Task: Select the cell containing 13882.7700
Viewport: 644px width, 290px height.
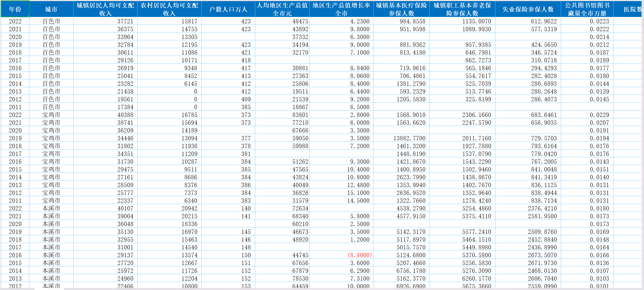Action: click(x=409, y=138)
